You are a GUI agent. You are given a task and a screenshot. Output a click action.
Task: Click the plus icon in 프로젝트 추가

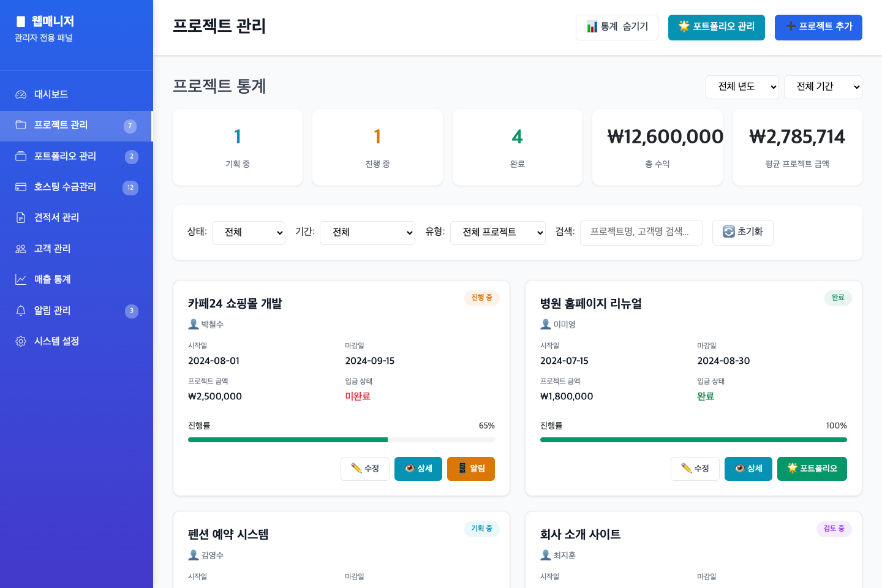791,26
